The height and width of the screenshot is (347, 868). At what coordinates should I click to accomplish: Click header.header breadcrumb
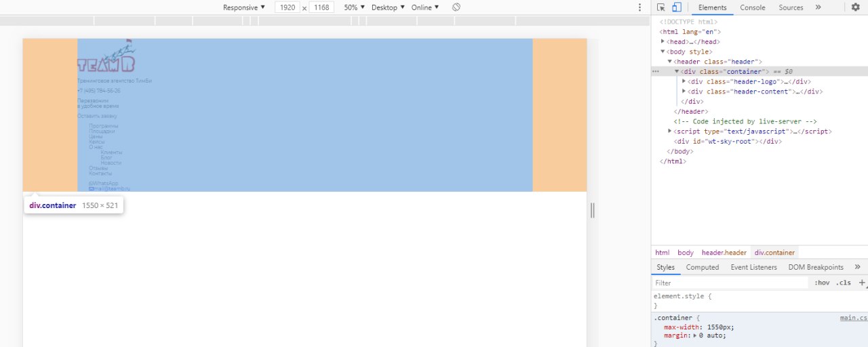point(724,252)
